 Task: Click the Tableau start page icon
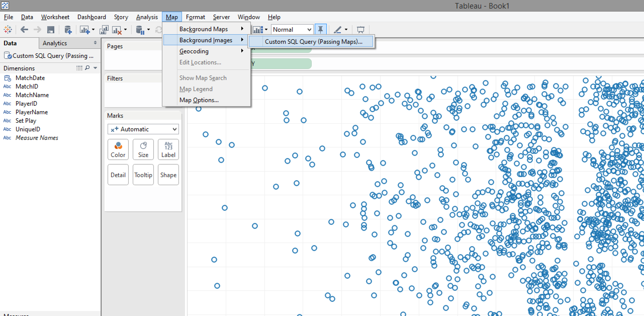[8, 30]
